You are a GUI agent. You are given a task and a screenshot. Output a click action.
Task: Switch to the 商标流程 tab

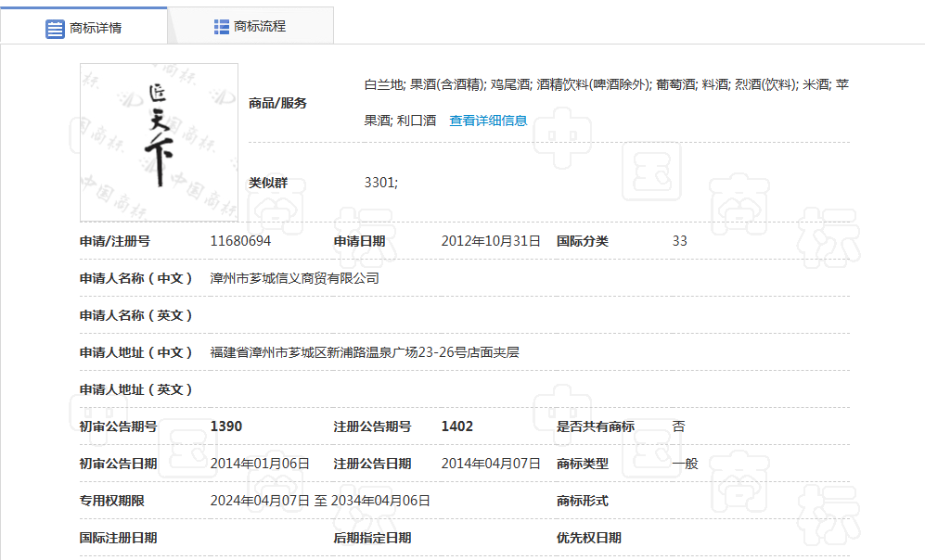(x=250, y=27)
